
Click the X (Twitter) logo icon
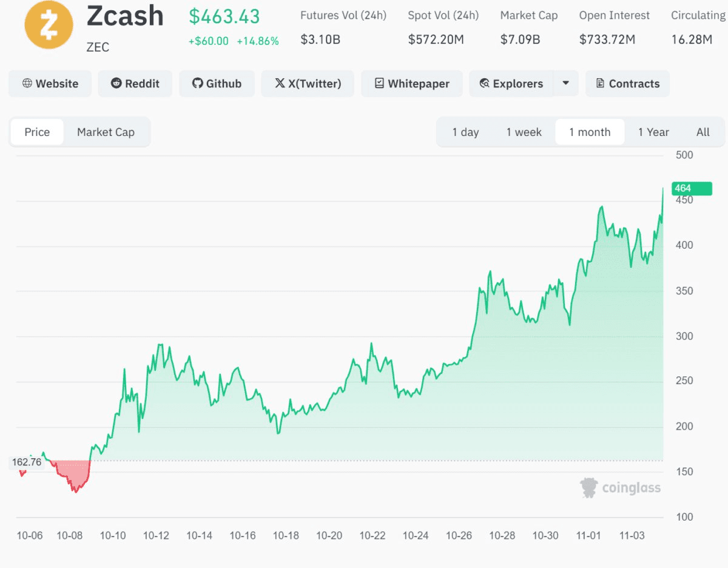280,84
